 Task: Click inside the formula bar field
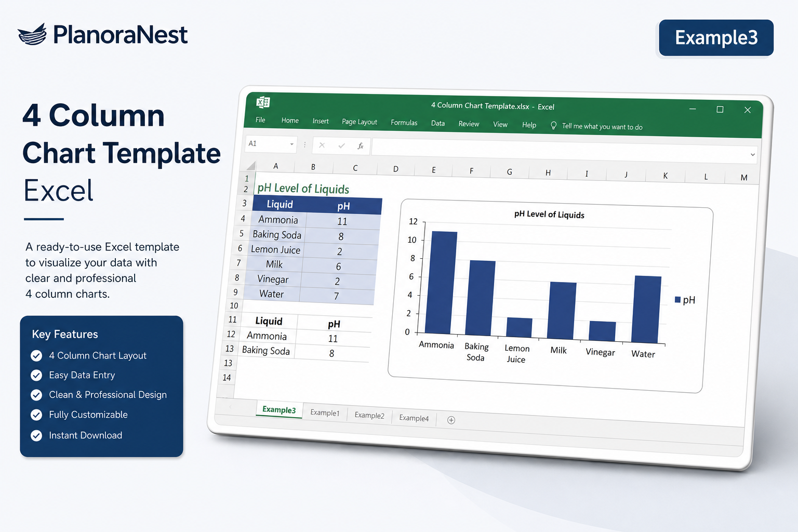click(x=564, y=151)
